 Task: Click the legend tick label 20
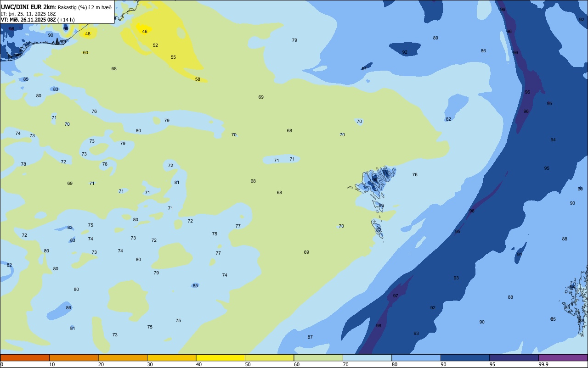101,364
